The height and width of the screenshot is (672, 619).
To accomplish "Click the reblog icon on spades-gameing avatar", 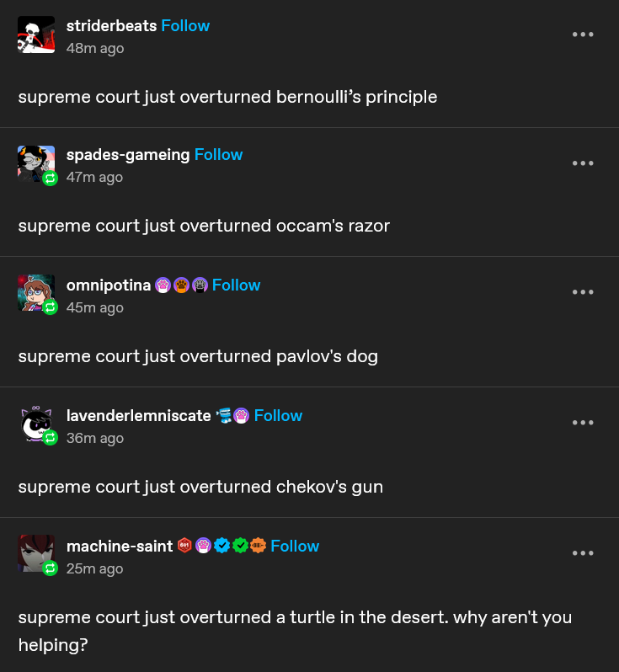I will pos(51,178).
